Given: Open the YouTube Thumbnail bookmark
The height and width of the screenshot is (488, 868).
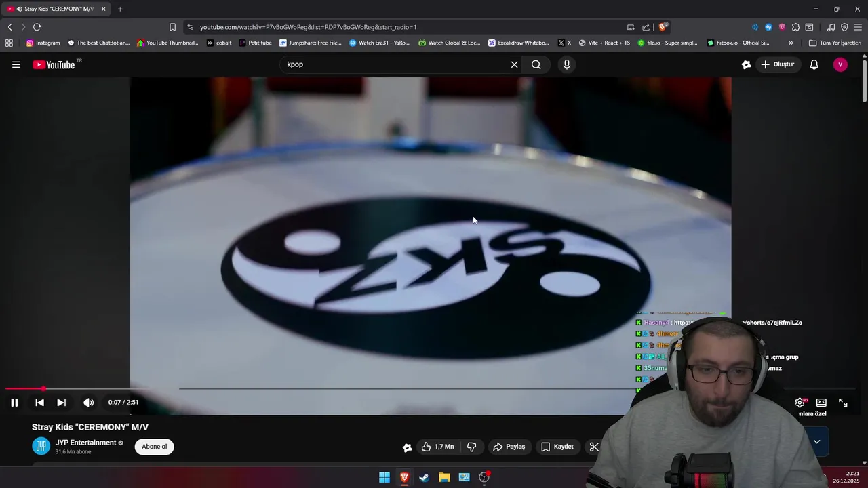Looking at the screenshot, I should click(167, 43).
